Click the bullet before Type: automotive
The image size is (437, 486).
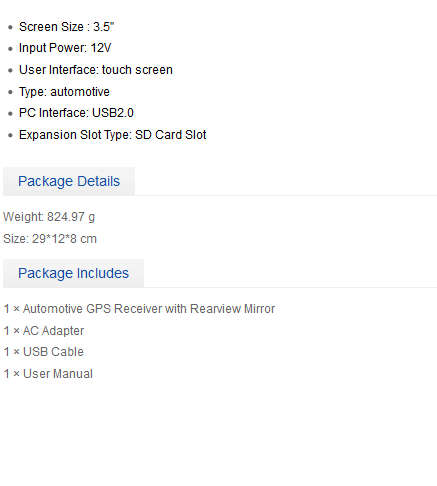point(10,92)
